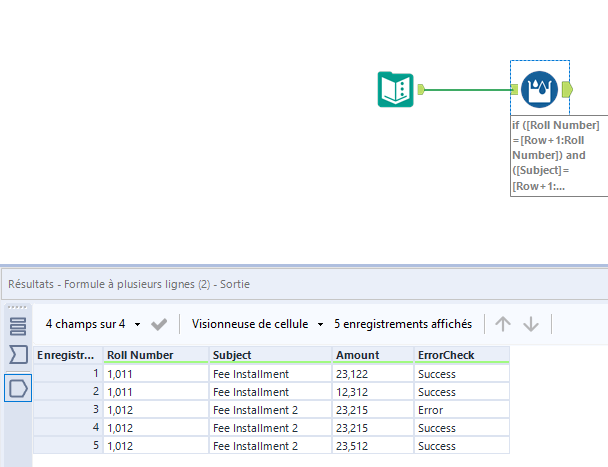
Task: Click the Subject column header
Action: click(x=232, y=355)
